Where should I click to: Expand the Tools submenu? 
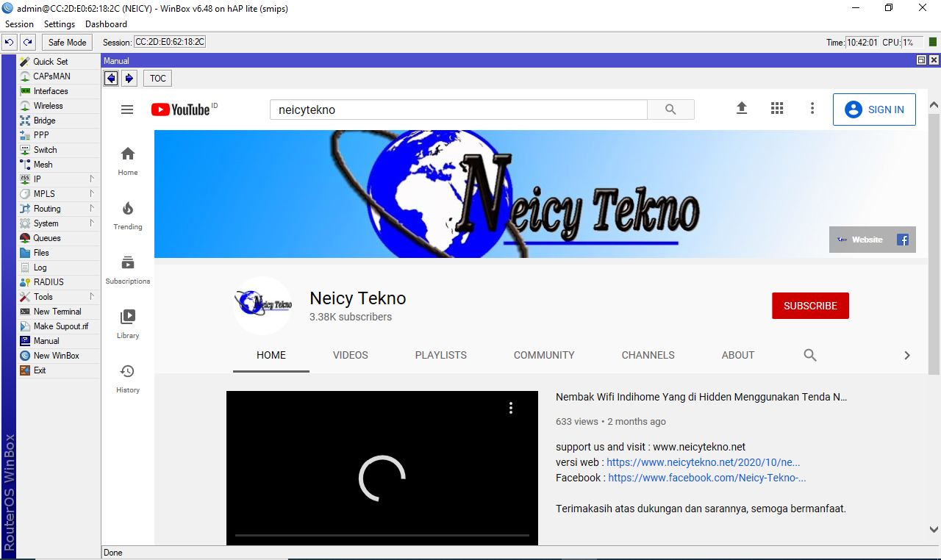click(x=58, y=297)
